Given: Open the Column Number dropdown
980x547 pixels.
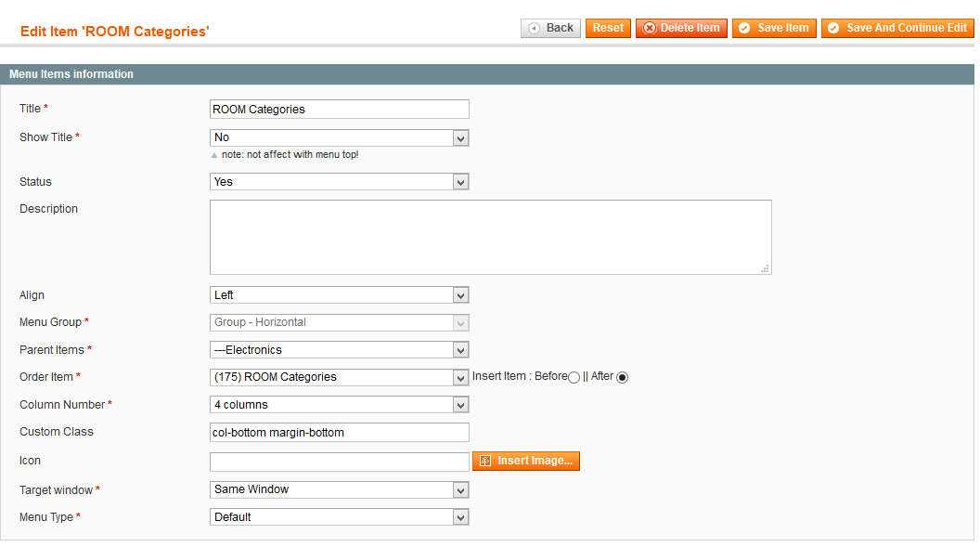Looking at the screenshot, I should [x=340, y=405].
